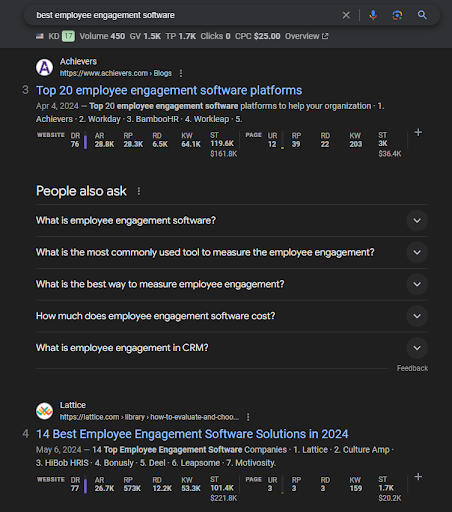Open People also ask options menu
Viewport: 452px width, 512px height.
pos(139,191)
